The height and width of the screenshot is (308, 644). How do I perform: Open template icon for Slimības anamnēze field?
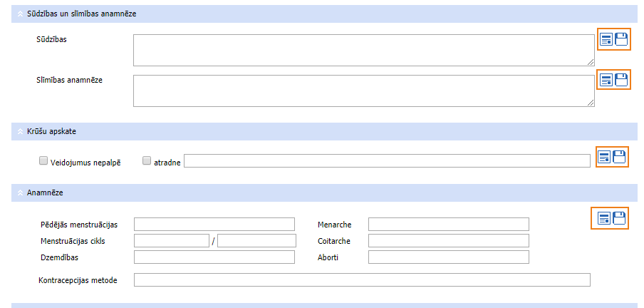[606, 80]
